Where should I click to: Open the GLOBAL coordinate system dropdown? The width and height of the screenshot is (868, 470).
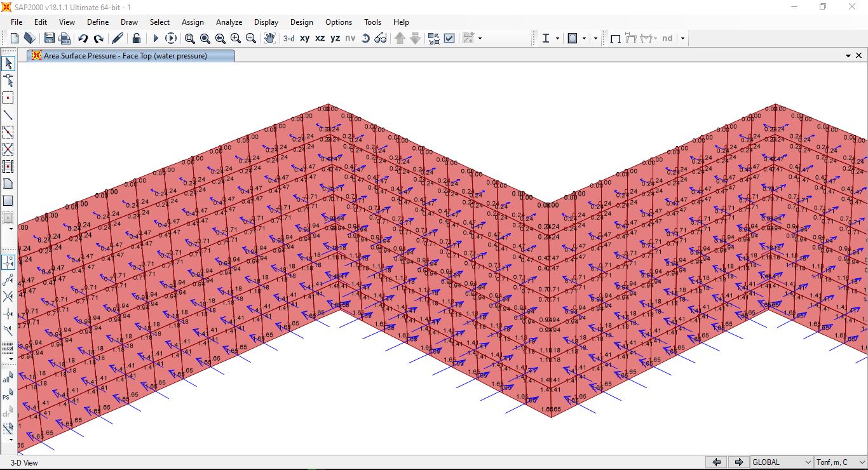coord(782,462)
